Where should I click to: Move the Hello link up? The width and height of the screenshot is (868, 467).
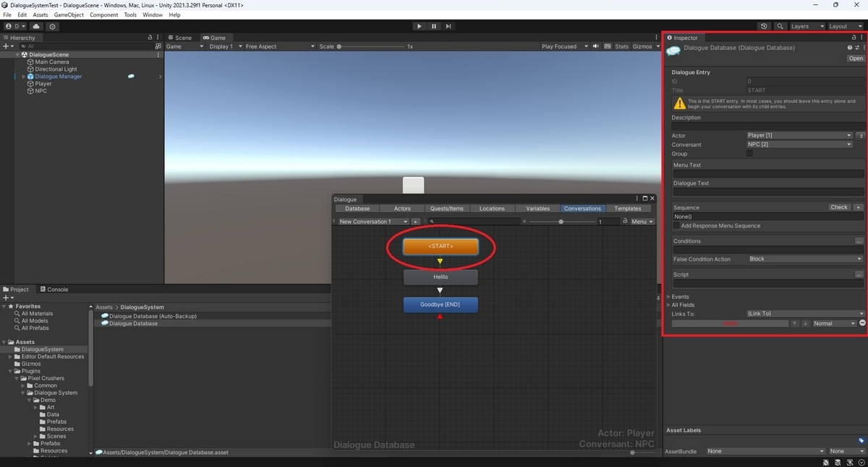[x=795, y=323]
